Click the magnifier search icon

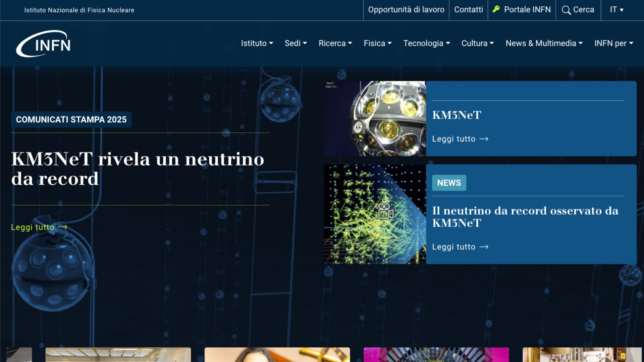click(566, 10)
